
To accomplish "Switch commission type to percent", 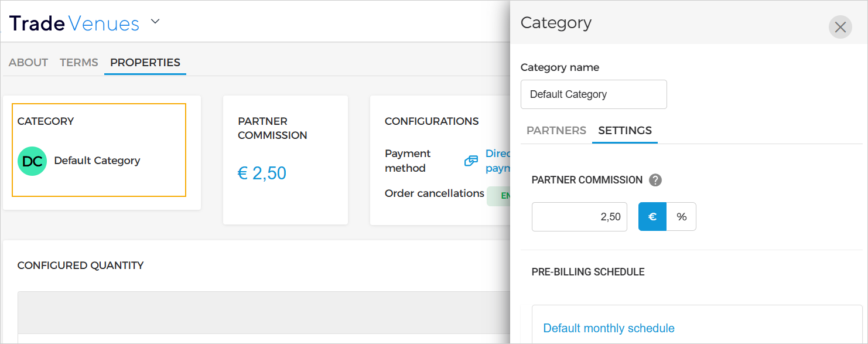I will [681, 217].
